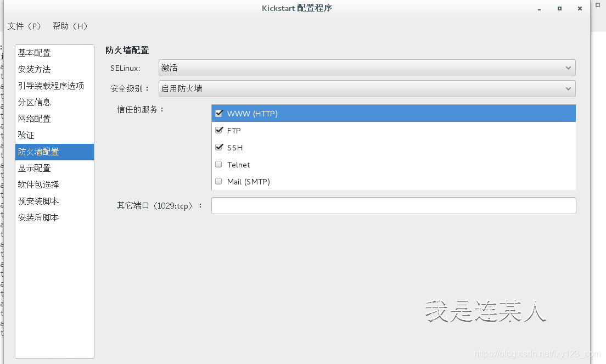Maximize the Kickstart 配置程序 window
Image resolution: width=606 pixels, height=364 pixels.
coord(559,8)
